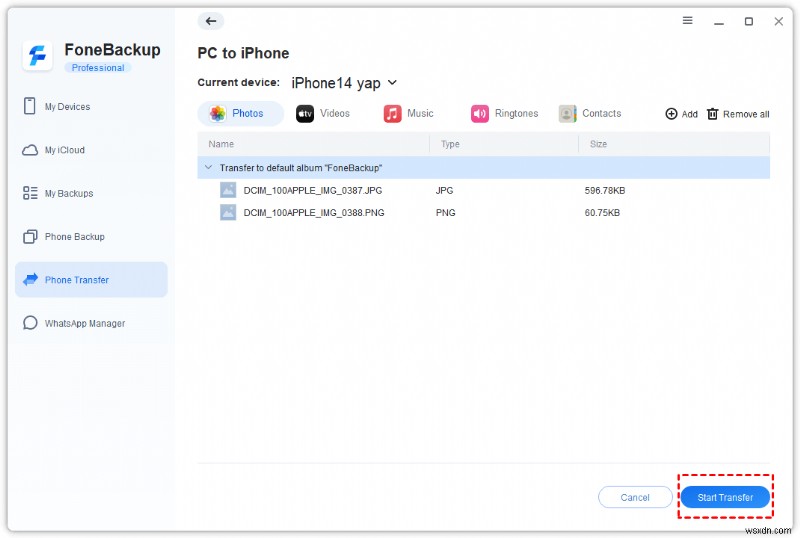800x538 pixels.
Task: Click the Professional edition badge
Action: 98,67
